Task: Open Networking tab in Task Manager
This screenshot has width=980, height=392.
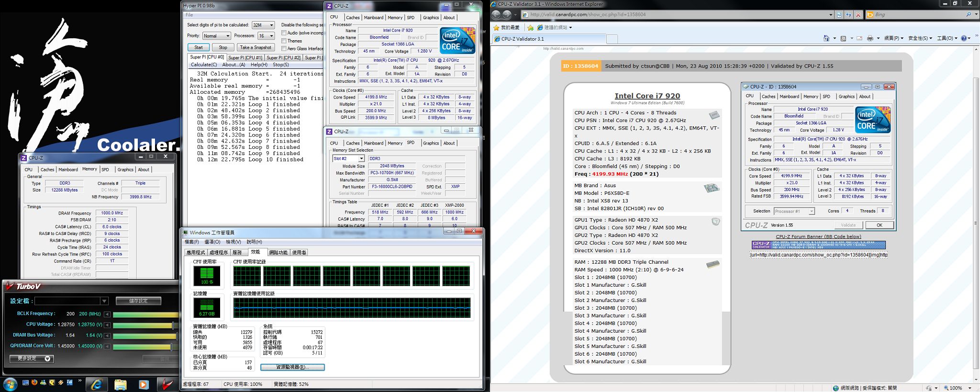Action: [x=278, y=252]
